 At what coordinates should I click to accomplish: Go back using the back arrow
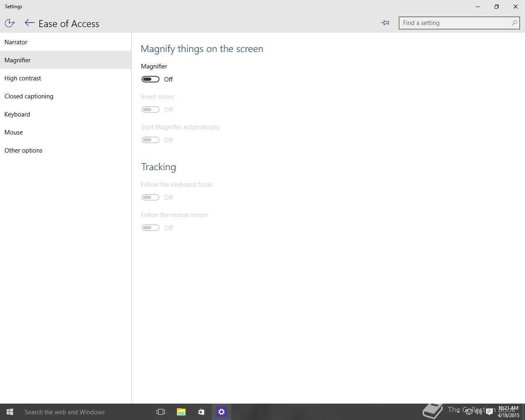[x=29, y=23]
